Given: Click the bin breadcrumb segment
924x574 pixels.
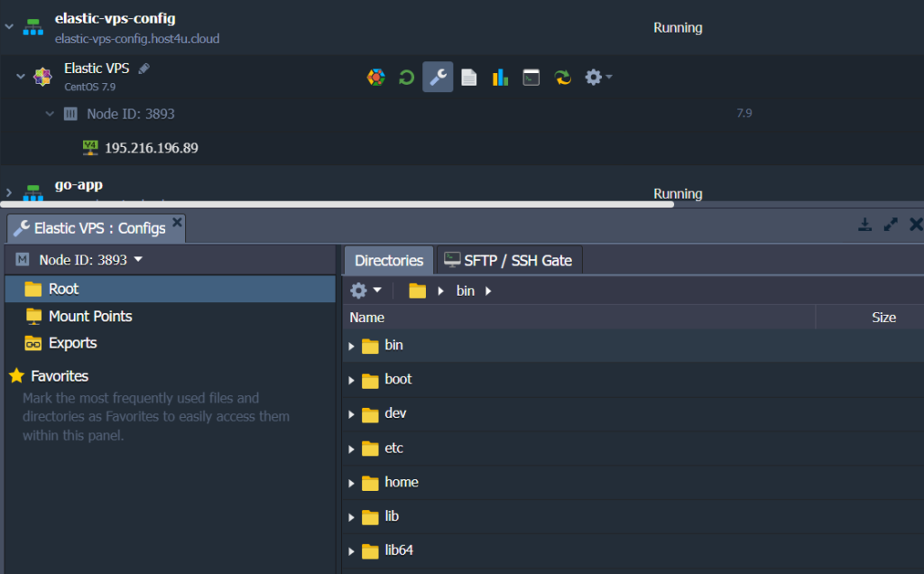Looking at the screenshot, I should point(466,292).
